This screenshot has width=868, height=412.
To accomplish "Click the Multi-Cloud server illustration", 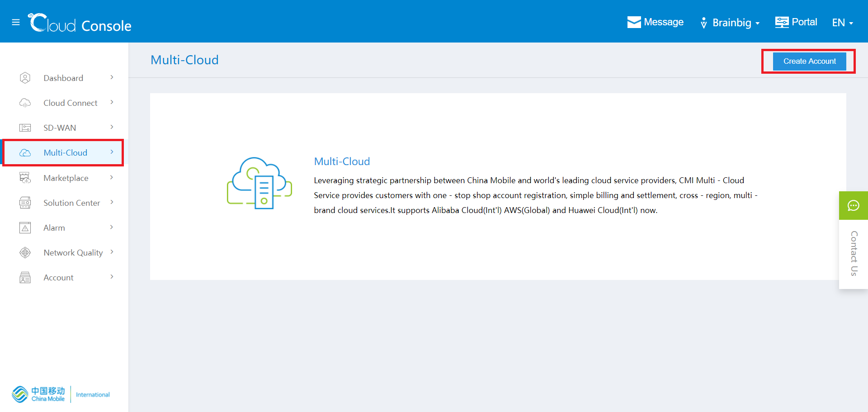I will tap(259, 183).
